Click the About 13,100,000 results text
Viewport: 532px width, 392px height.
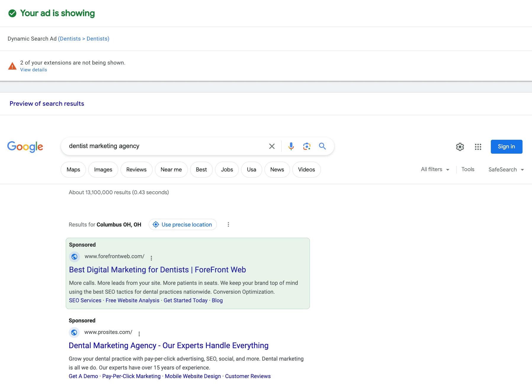119,192
